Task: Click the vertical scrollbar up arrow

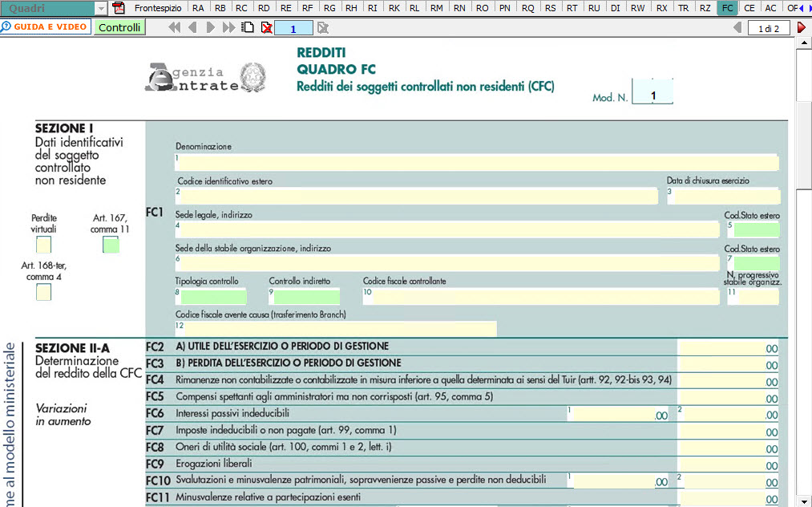Action: 804,43
